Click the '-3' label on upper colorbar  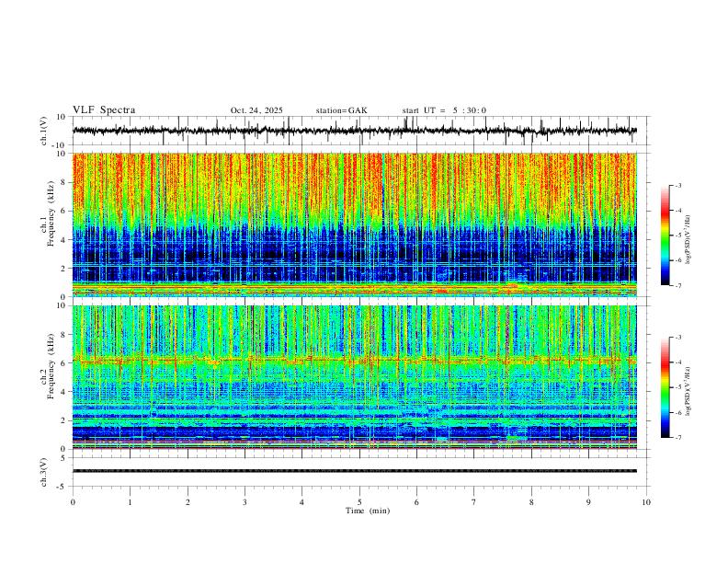pos(677,185)
